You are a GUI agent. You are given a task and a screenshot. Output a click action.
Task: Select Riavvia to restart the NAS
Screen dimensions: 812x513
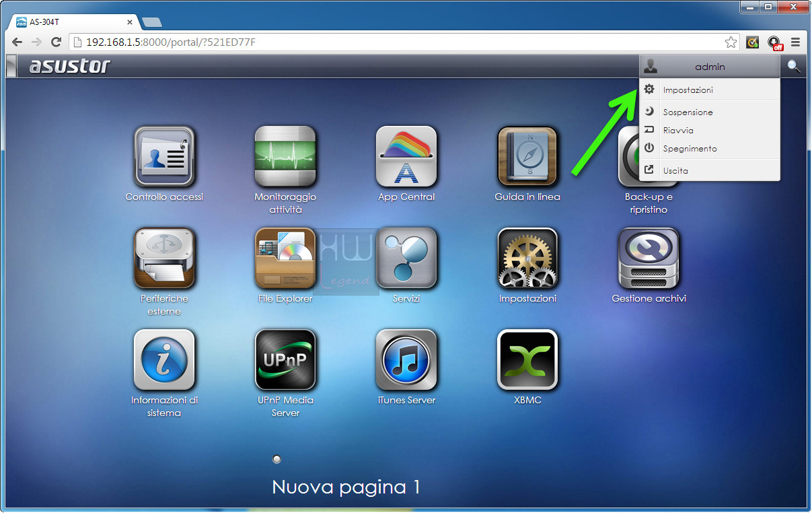710,131
